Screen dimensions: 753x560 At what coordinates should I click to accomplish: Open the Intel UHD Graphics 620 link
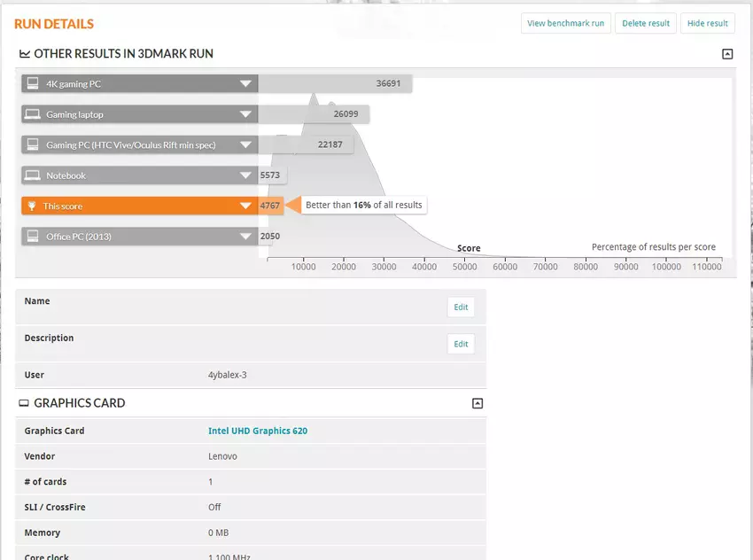258,432
